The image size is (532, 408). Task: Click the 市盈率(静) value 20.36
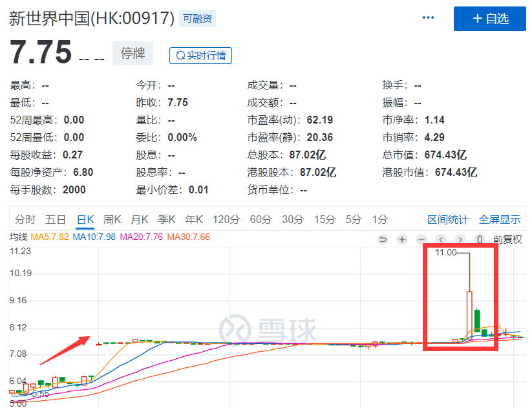(x=320, y=137)
